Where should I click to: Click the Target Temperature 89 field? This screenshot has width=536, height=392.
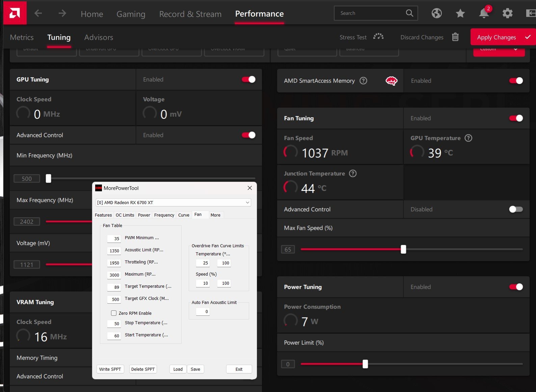[114, 287]
